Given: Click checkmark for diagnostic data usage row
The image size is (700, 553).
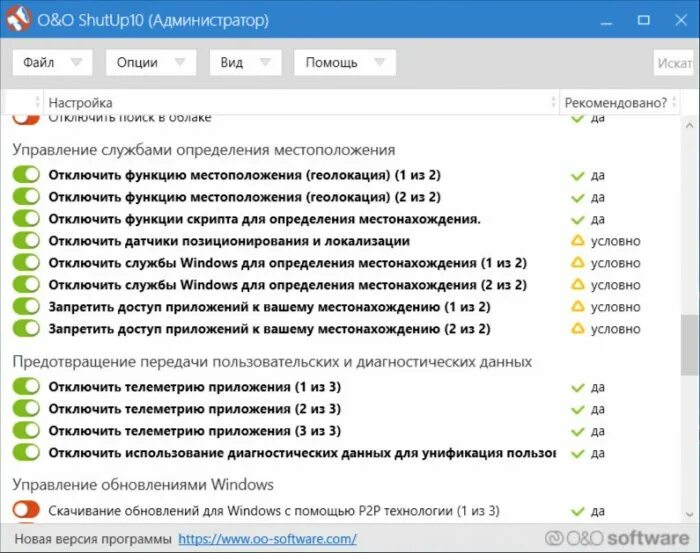Looking at the screenshot, I should (x=578, y=454).
